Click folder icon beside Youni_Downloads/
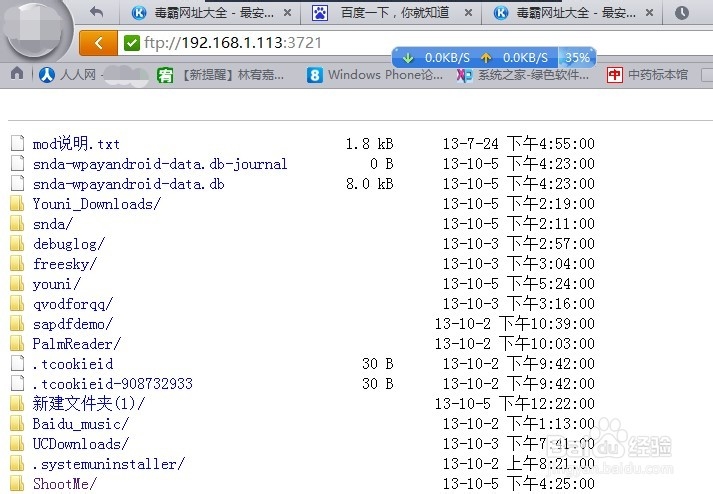 click(x=17, y=203)
